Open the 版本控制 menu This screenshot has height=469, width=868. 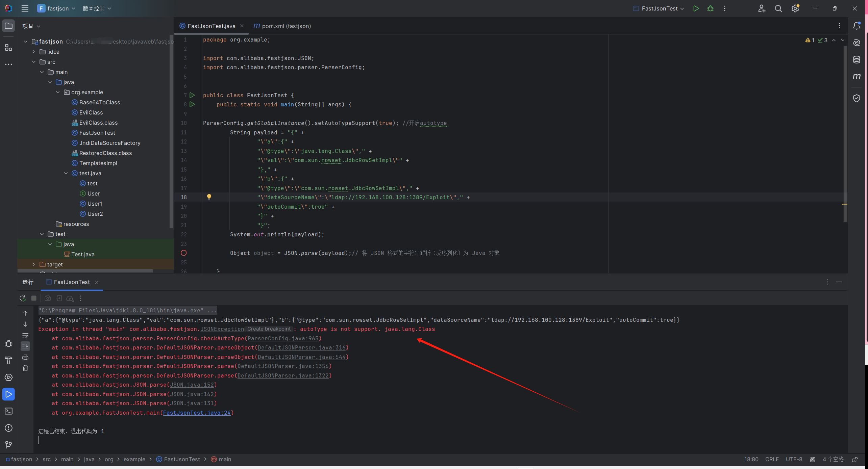97,8
